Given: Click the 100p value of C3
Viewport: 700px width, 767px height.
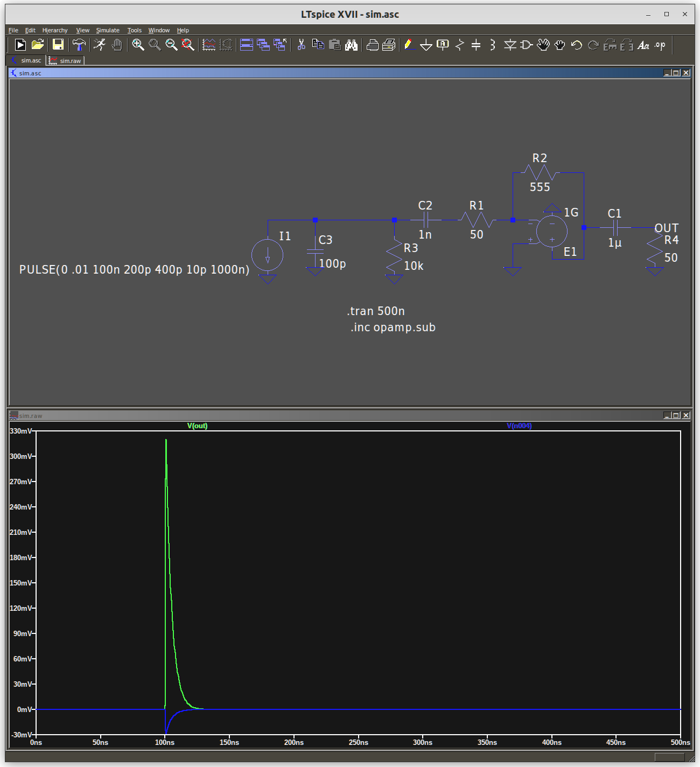Looking at the screenshot, I should pyautogui.click(x=332, y=263).
